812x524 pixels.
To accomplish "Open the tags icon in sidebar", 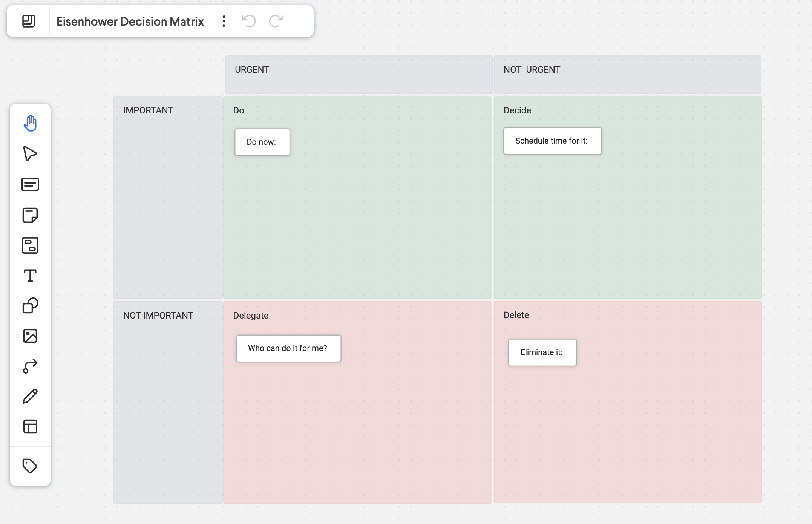I will [30, 466].
